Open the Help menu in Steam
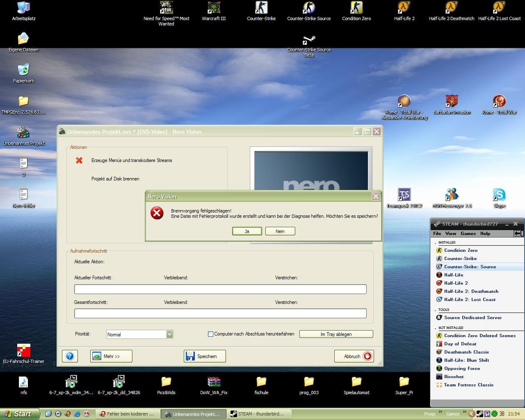Image resolution: width=525 pixels, height=420 pixels. [x=485, y=233]
